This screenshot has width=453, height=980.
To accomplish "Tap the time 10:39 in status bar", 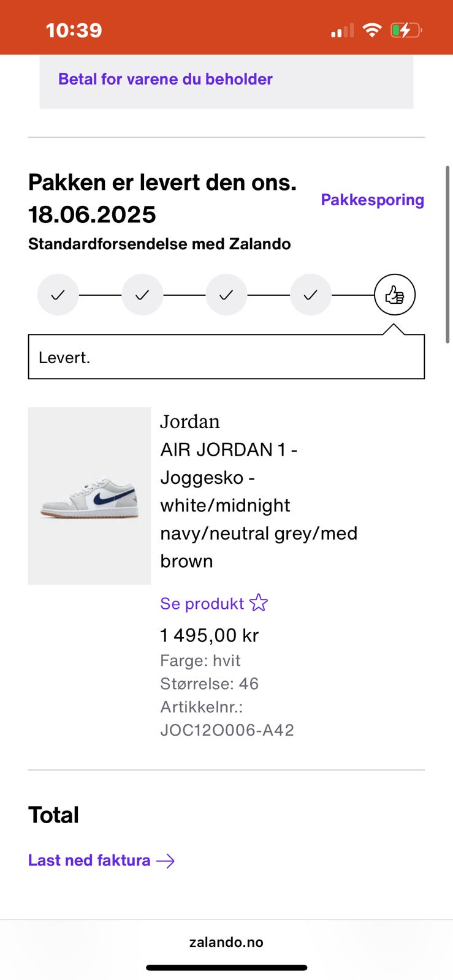I will coord(74,30).
